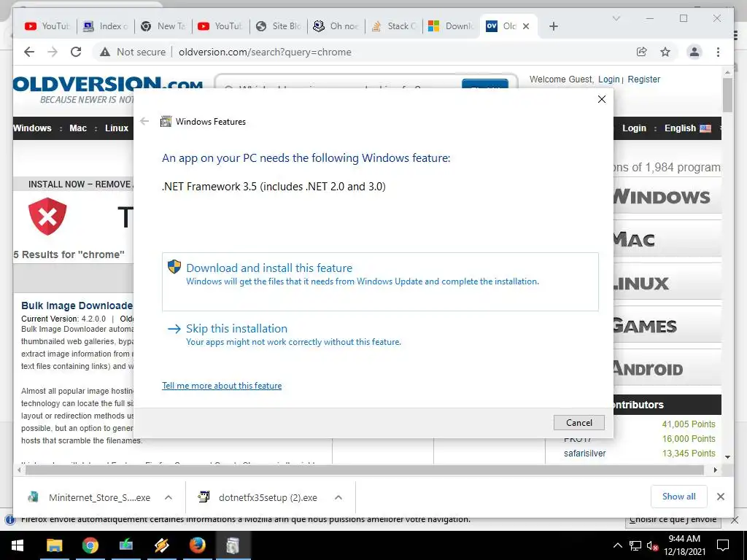Click the Mac category banner on the sidebar

pyautogui.click(x=667, y=239)
